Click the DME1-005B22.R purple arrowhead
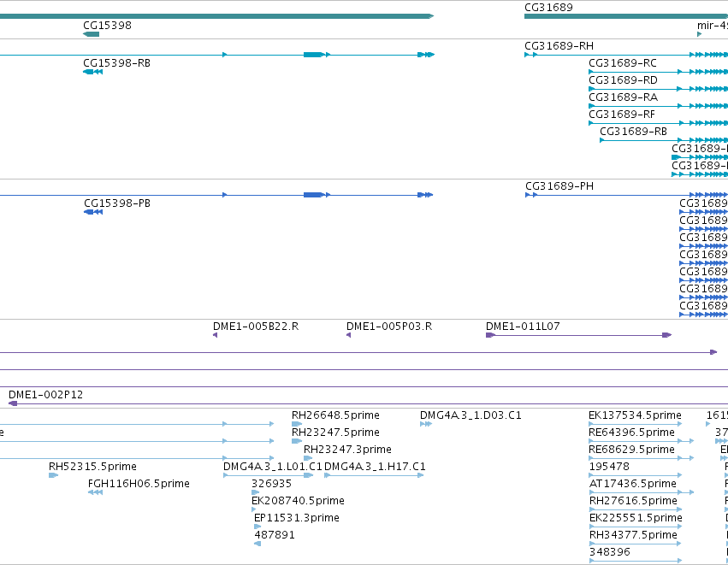Screen dimensions: 728x565 point(215,335)
